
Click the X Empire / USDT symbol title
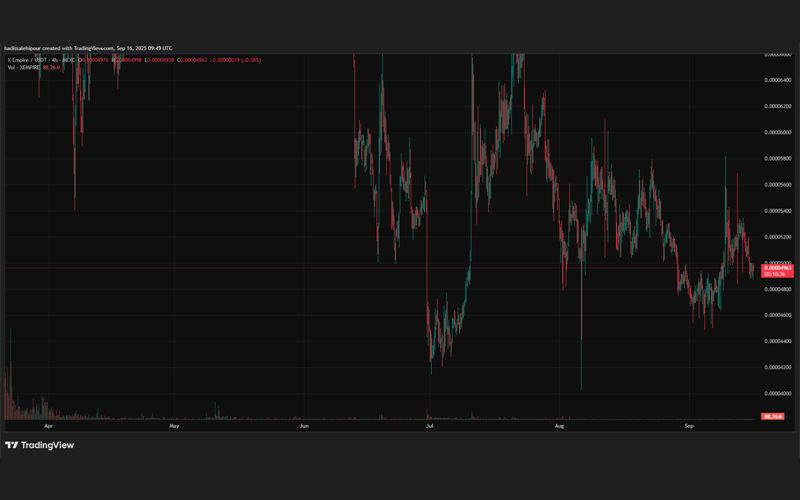30,60
